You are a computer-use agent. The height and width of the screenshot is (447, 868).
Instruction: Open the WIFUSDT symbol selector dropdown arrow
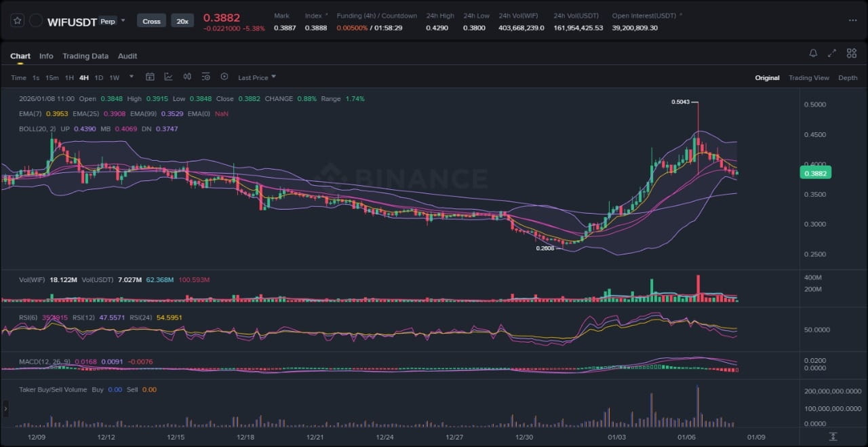click(x=123, y=20)
